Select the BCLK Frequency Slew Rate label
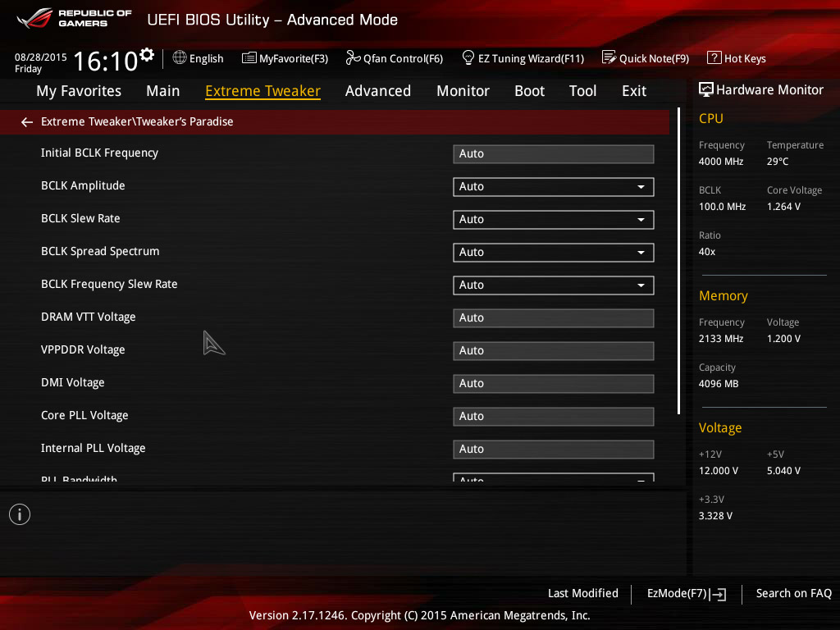The height and width of the screenshot is (630, 840). click(109, 284)
